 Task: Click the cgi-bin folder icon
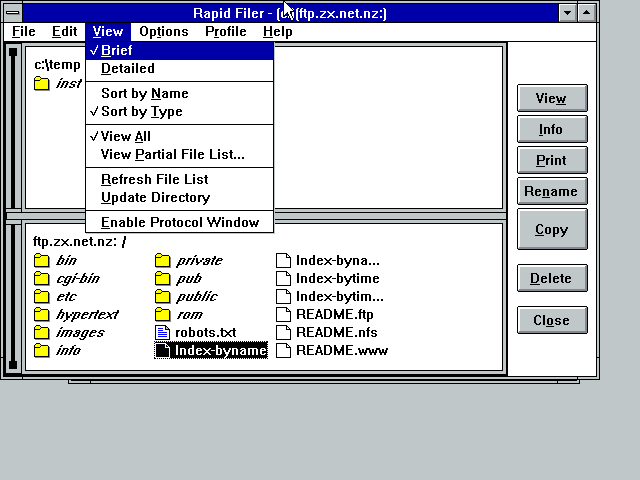coord(41,278)
